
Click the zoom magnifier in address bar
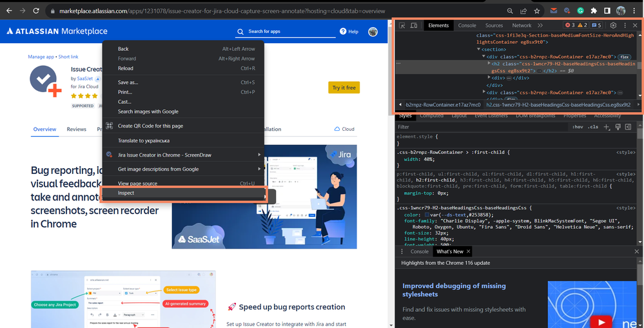coord(510,11)
